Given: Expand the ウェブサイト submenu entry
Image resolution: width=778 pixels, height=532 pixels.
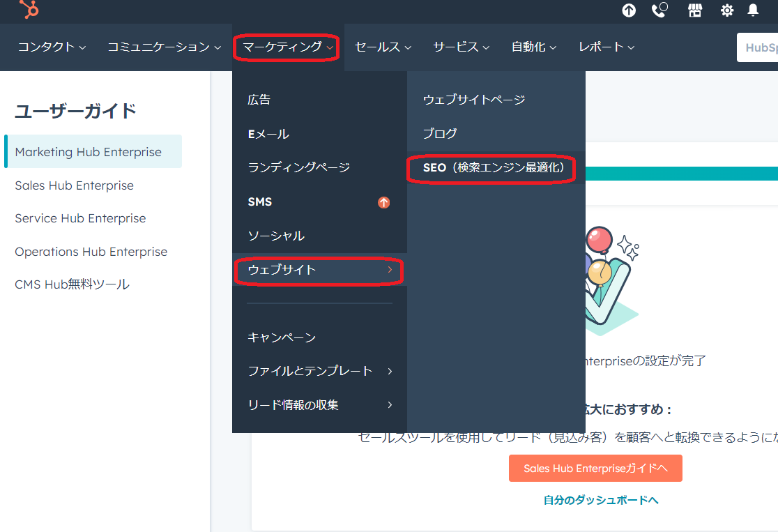Looking at the screenshot, I should point(319,269).
